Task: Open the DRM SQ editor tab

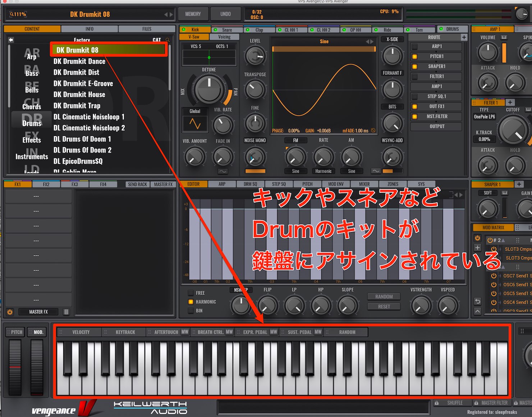Action: point(250,184)
